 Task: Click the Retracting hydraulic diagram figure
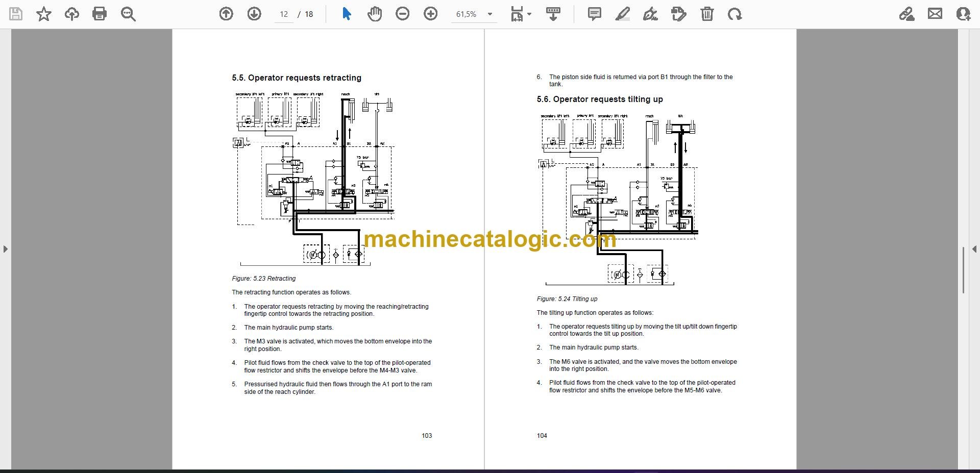click(313, 179)
